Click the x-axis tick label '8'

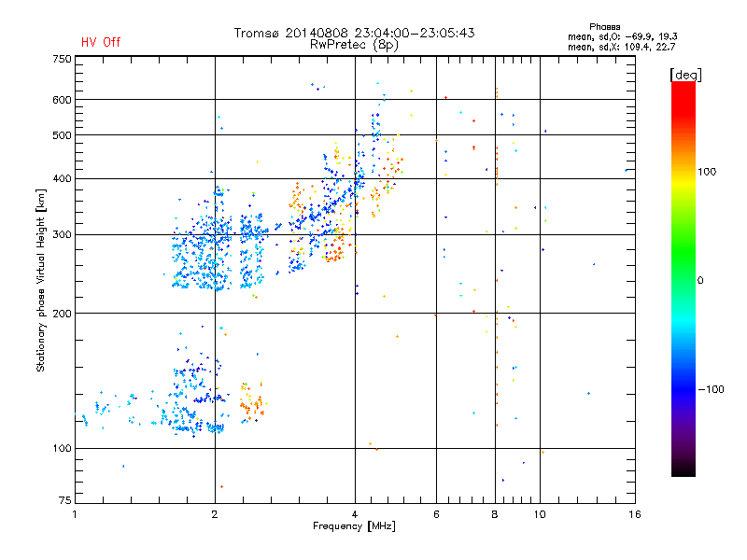[x=495, y=514]
